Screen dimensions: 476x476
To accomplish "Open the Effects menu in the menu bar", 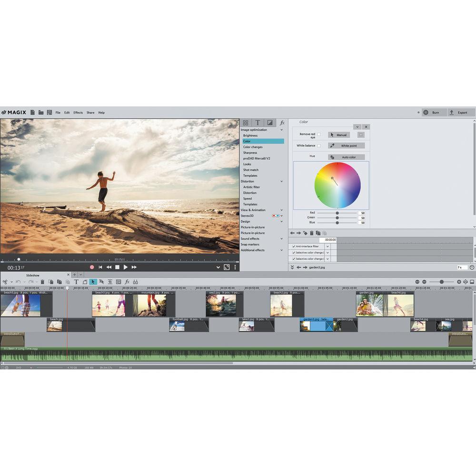I will [78, 112].
